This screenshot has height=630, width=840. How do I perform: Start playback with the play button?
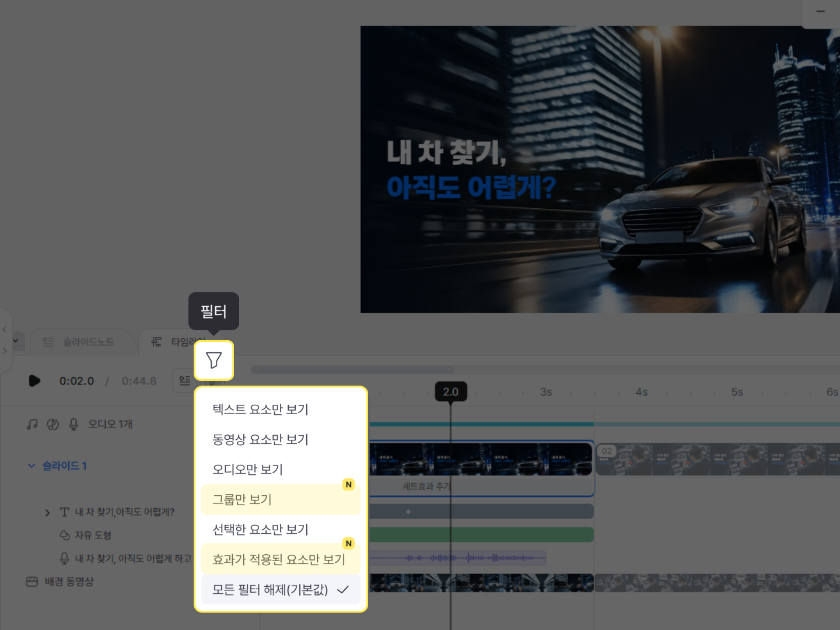[34, 381]
